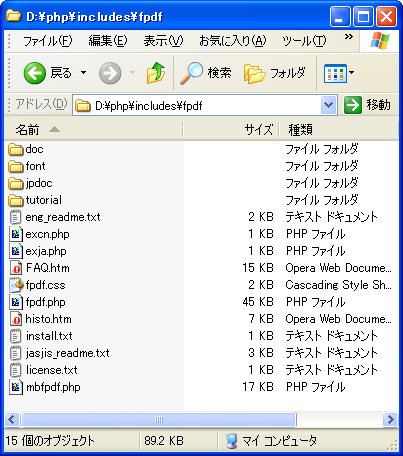
Task: Click the 45 KB size cell
Action: [258, 302]
